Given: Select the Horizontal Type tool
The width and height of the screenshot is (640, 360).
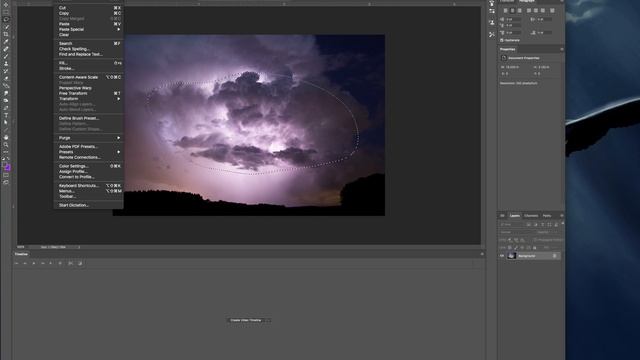Looking at the screenshot, I should [6, 115].
